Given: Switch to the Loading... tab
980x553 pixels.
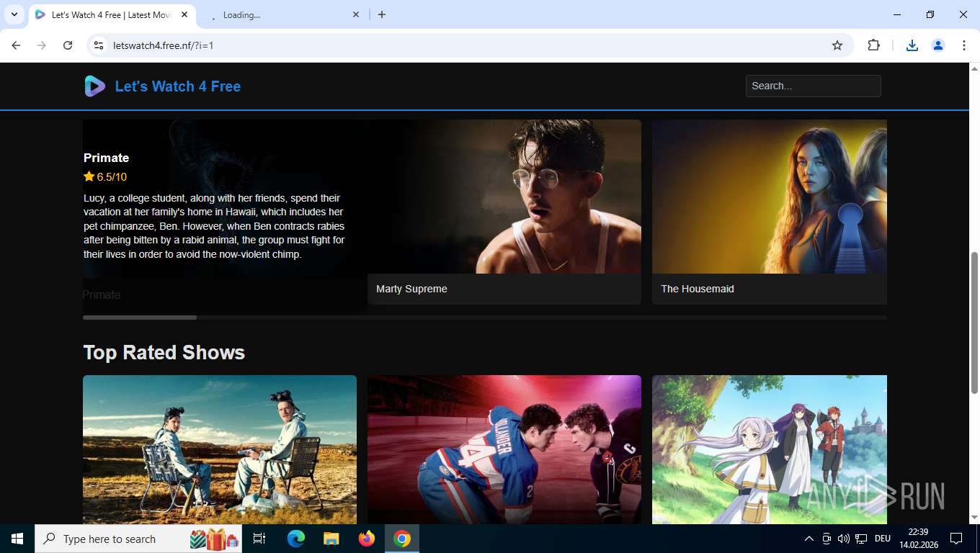Looking at the screenshot, I should tap(283, 14).
